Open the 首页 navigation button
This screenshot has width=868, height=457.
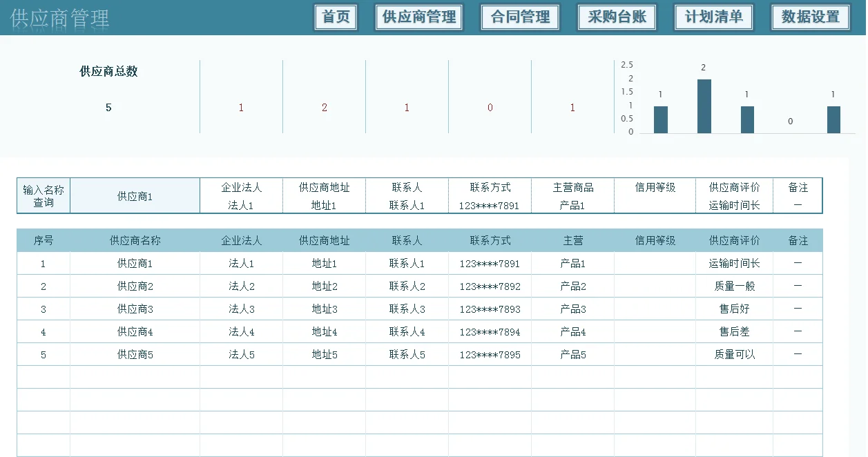(336, 17)
